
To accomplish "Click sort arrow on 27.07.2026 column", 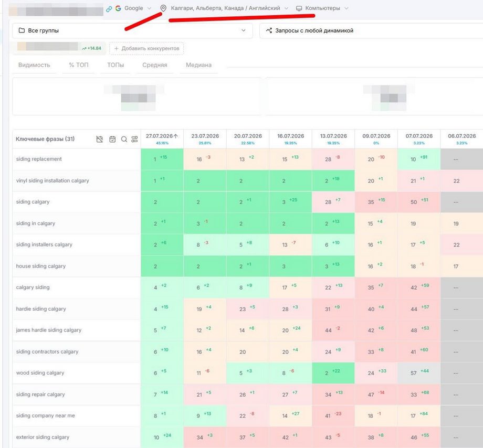I will [176, 136].
